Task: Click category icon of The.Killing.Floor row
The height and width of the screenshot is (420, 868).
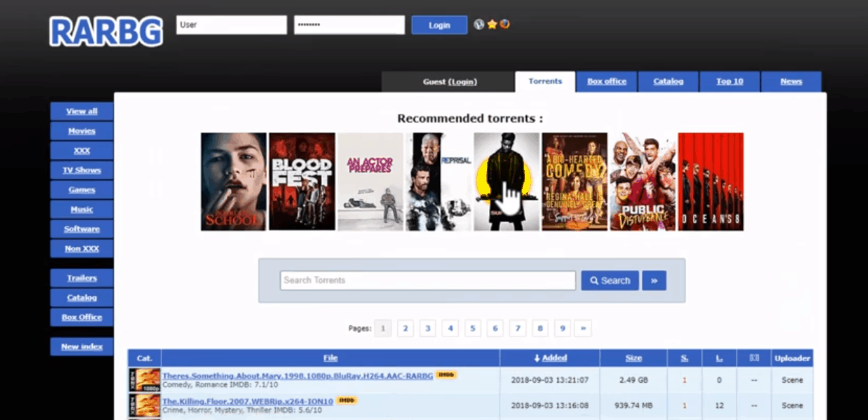Action: (x=144, y=405)
